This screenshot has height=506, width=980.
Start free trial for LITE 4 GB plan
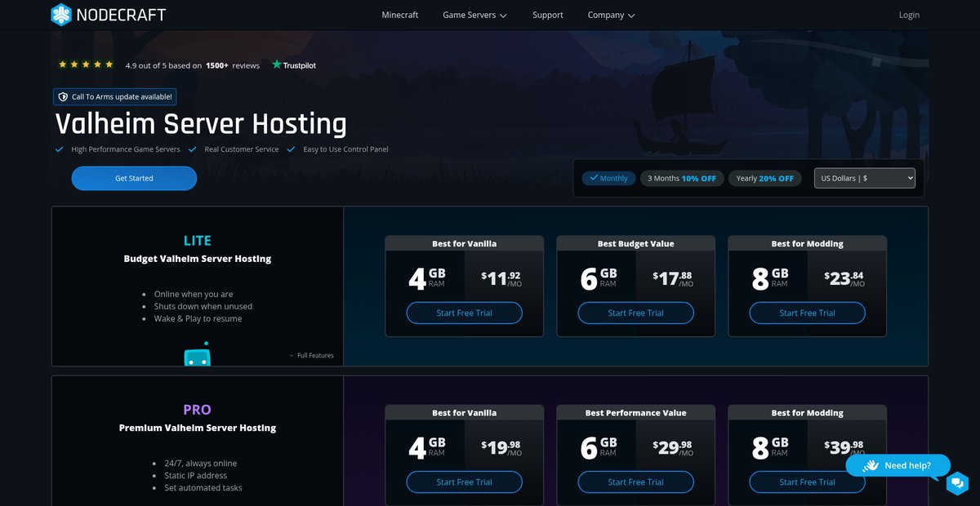tap(465, 313)
